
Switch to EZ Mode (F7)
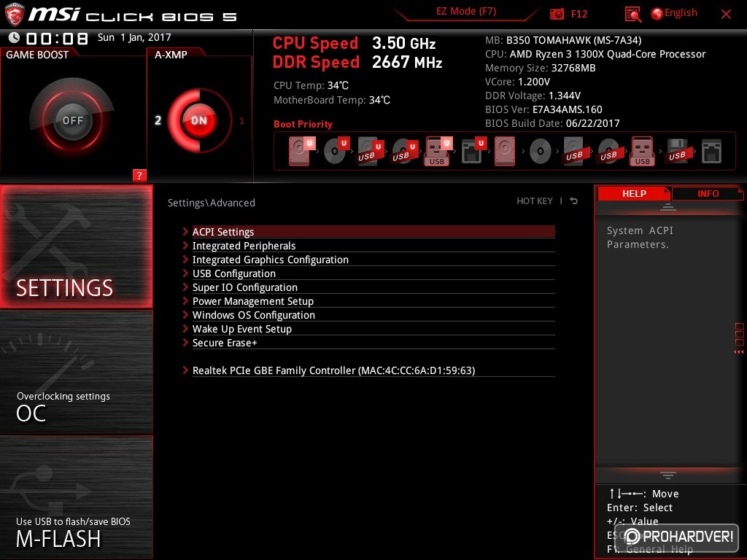pyautogui.click(x=466, y=12)
